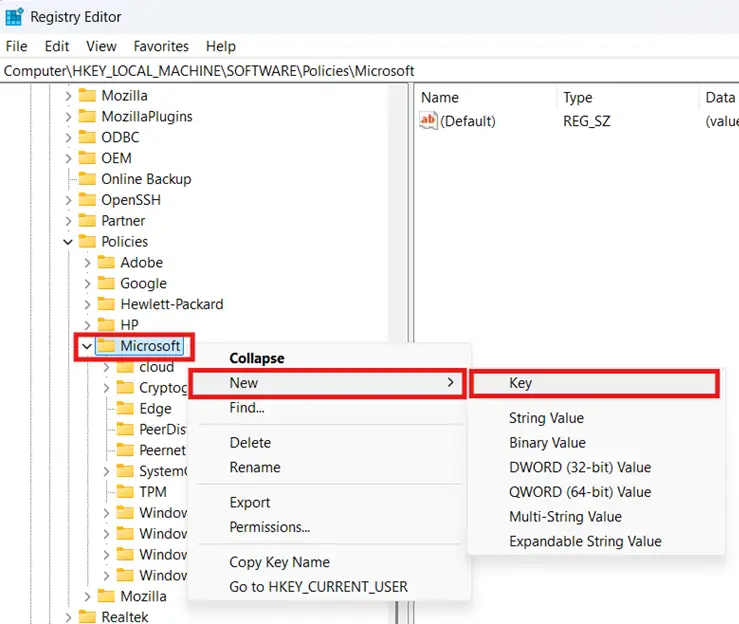Select the cloud folder icon
739x624 pixels.
(x=125, y=366)
